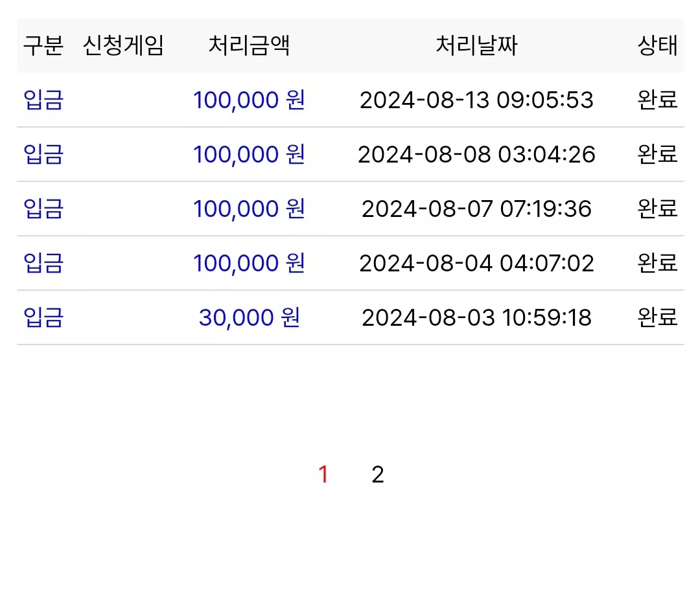This screenshot has width=700, height=601.
Task: Select date 2024-08-03 10:59:18
Action: [x=476, y=318]
